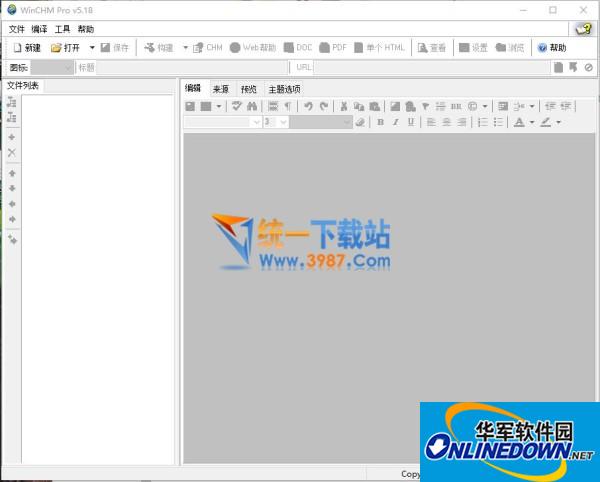Click the copy icon
Viewport: 600px width, 482px height.
click(359, 106)
